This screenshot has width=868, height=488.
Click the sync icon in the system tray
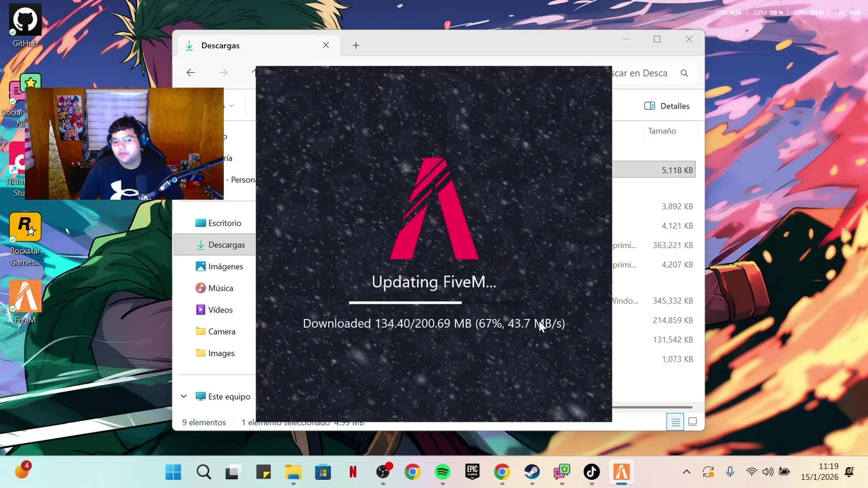coord(708,472)
